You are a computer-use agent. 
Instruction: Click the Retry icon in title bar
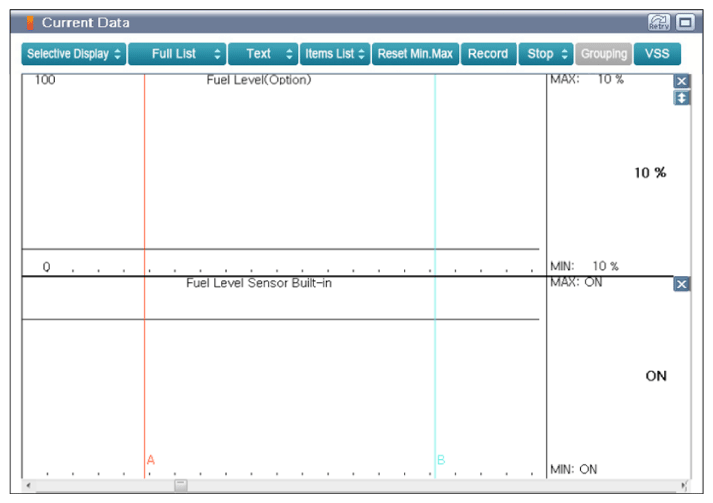click(658, 22)
